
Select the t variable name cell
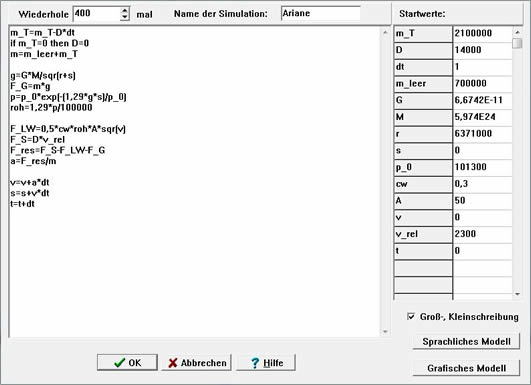pos(423,251)
